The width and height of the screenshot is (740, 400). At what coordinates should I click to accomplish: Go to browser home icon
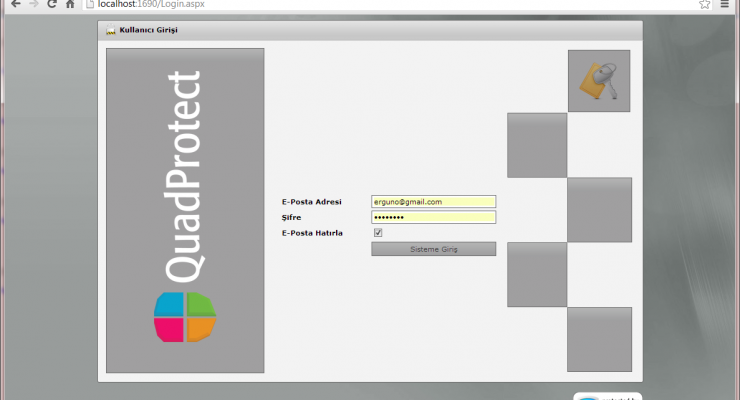click(70, 4)
